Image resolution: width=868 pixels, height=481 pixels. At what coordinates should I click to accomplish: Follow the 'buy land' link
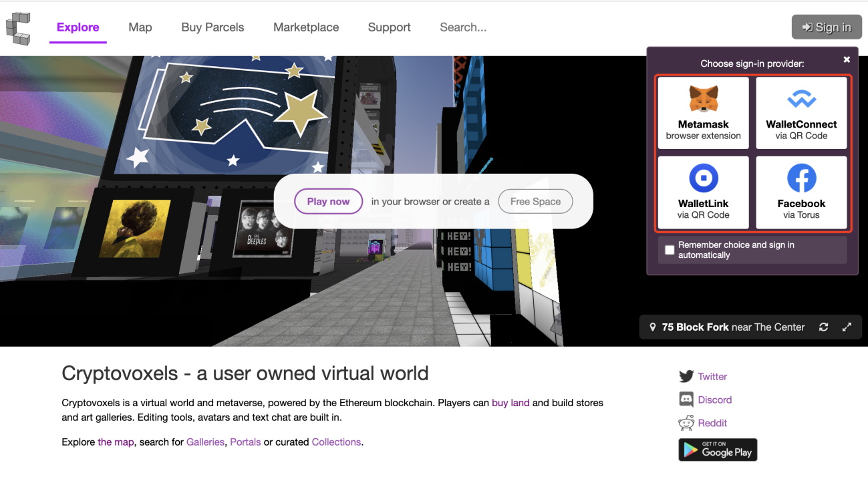tap(511, 403)
